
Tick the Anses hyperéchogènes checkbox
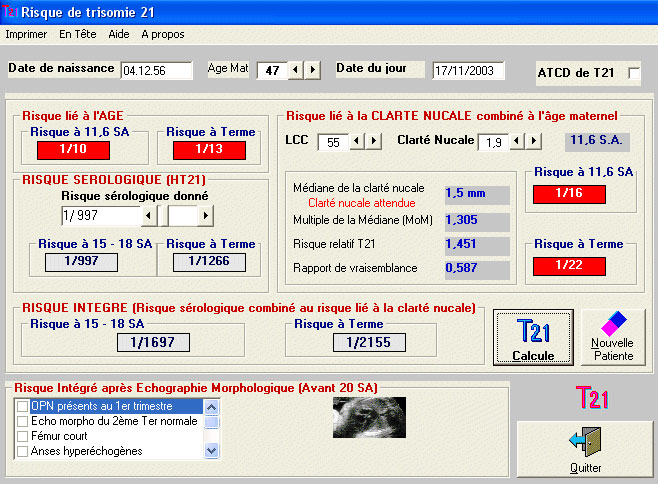(23, 451)
